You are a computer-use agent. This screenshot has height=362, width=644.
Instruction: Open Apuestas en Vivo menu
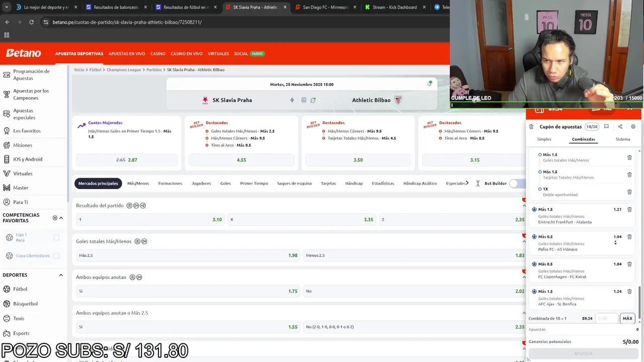127,54
